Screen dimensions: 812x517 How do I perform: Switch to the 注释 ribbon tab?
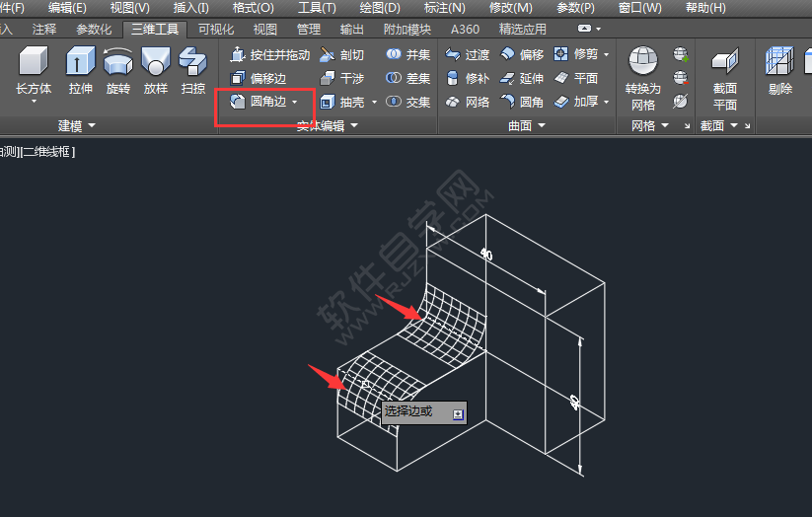point(44,29)
